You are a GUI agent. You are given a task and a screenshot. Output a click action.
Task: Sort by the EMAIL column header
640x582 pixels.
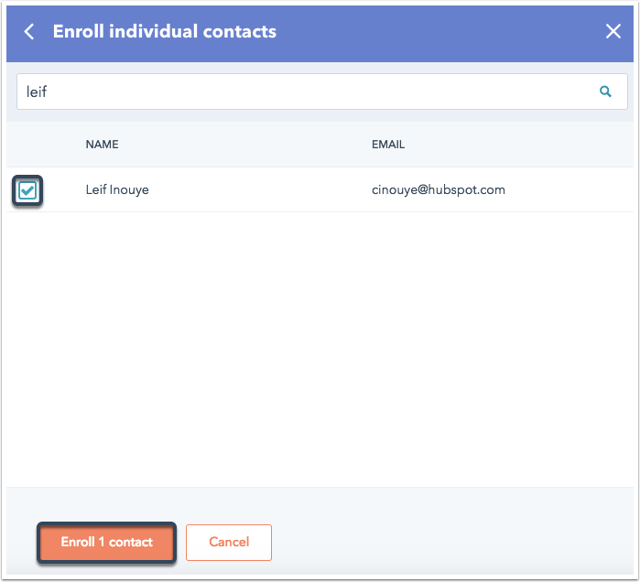[388, 144]
